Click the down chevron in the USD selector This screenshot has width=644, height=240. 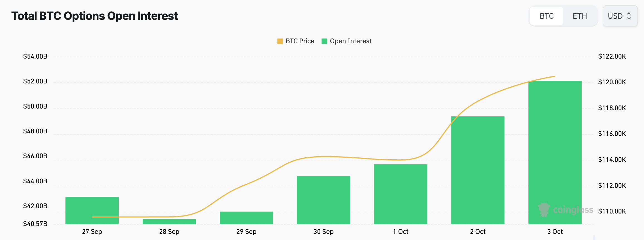pyautogui.click(x=630, y=18)
